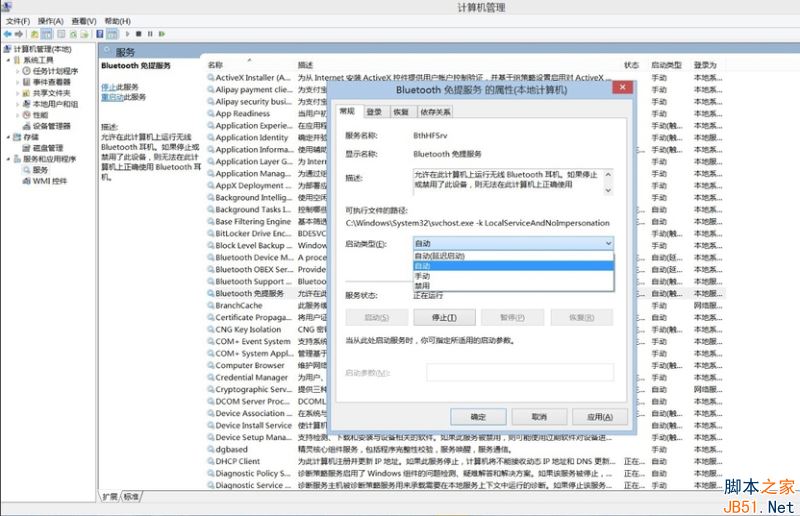The image size is (800, 516).
Task: Switch to the 恢复 tab in dialog
Action: point(401,112)
